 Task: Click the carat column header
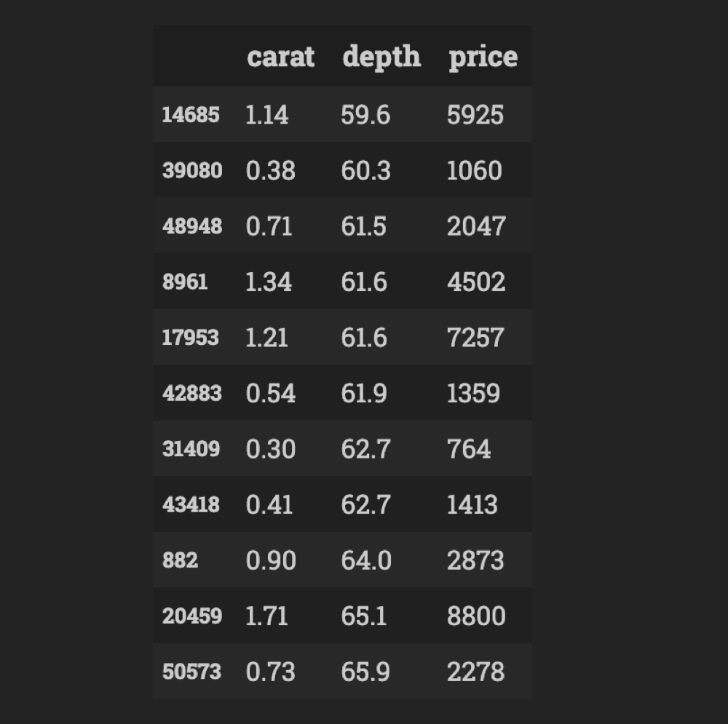(280, 57)
